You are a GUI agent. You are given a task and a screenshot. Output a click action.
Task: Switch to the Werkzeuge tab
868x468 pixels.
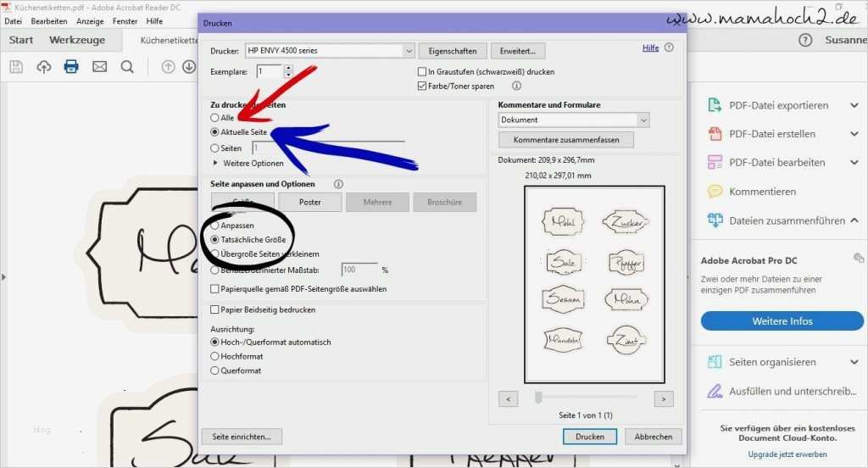pos(77,40)
